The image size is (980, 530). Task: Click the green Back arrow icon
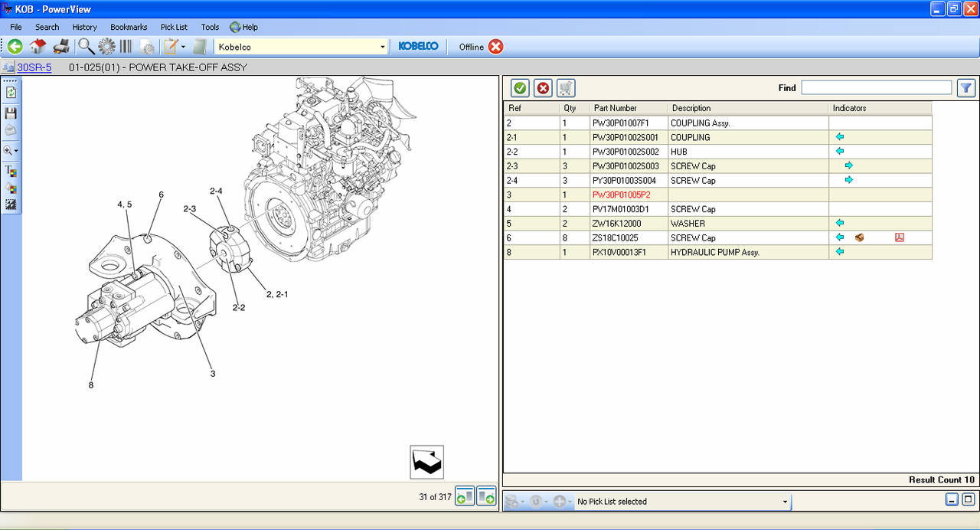coord(15,47)
